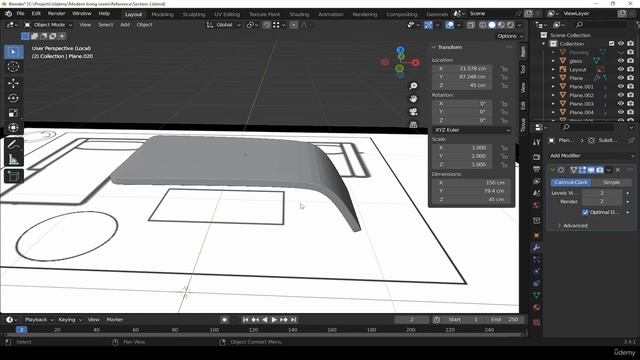Screen dimensions: 640x360
Task: Switch to UV Editing workspace tab
Action: point(227,14)
